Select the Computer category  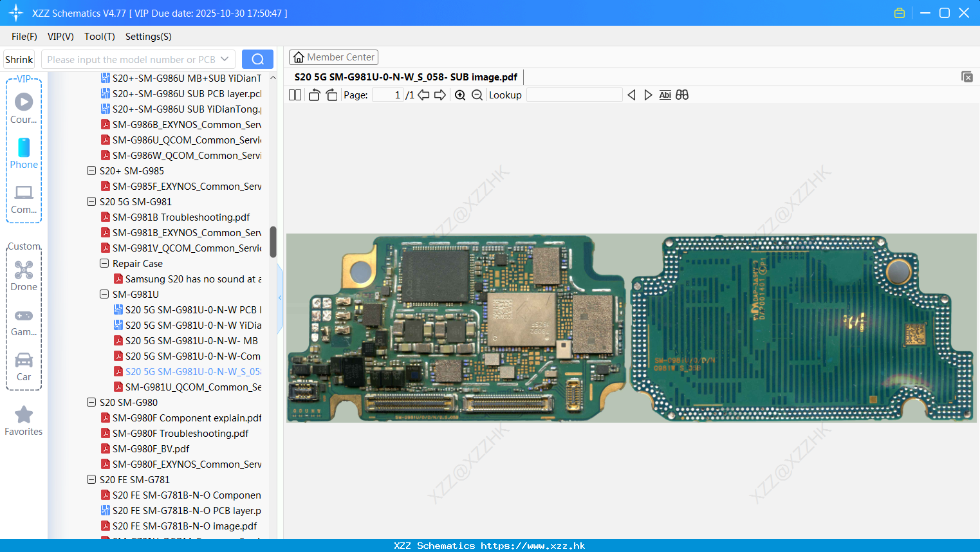(x=24, y=199)
